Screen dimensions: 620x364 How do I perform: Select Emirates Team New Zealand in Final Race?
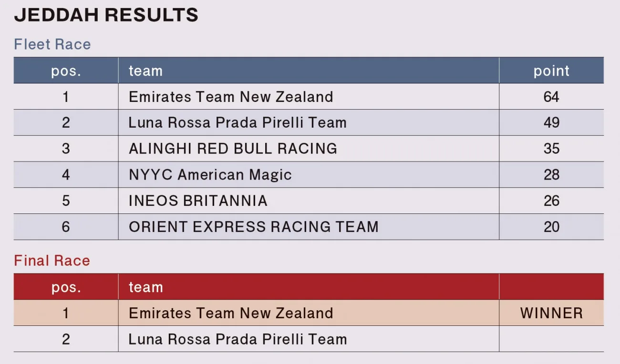(231, 313)
